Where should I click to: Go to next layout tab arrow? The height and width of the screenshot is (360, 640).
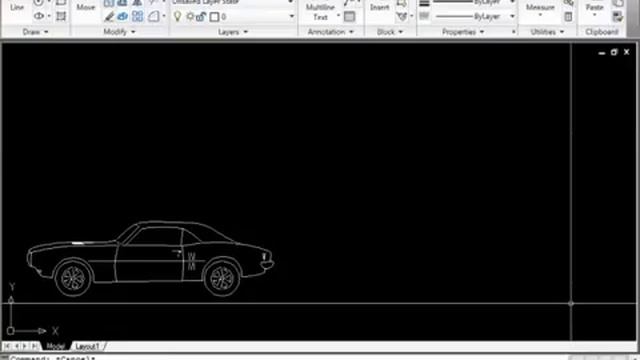[24, 346]
